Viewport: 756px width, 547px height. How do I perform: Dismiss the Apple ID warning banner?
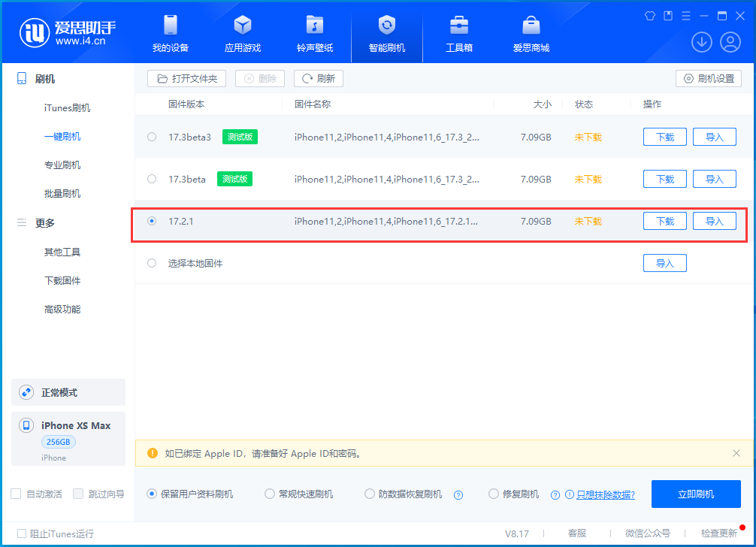[735, 453]
